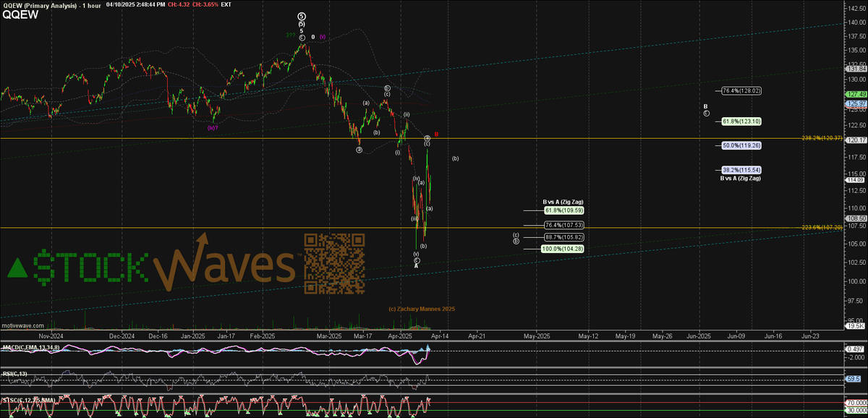868x418 pixels.
Task: Click the chart title QQEW (Primary Analysis) - 1 hour
Action: click(51, 5)
